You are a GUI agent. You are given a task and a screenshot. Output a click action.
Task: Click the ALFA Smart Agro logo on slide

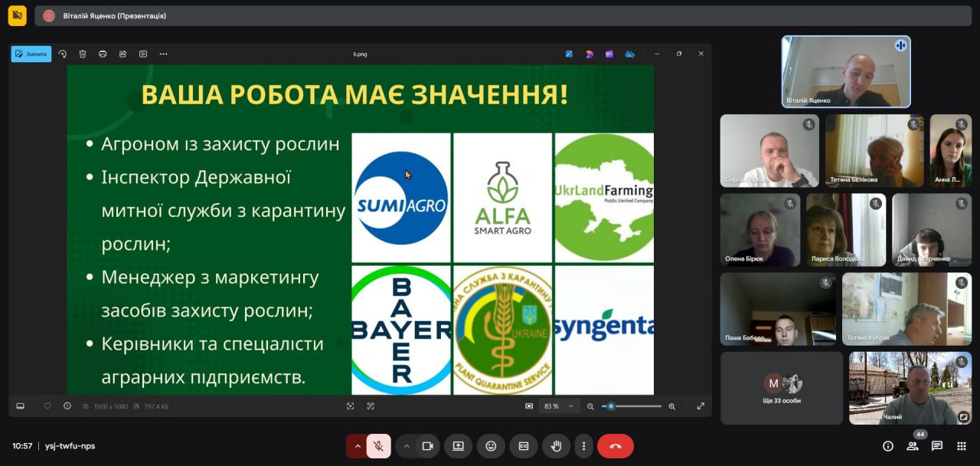[x=502, y=198]
